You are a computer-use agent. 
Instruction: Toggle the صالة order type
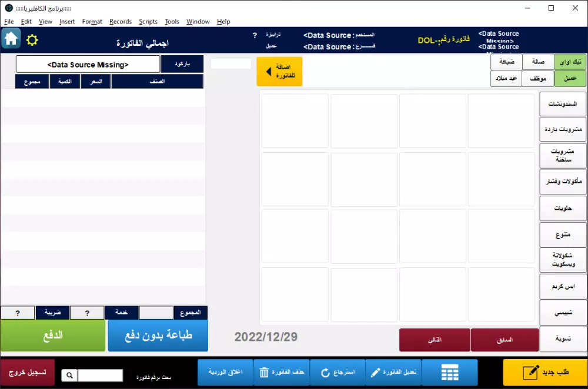pos(538,61)
